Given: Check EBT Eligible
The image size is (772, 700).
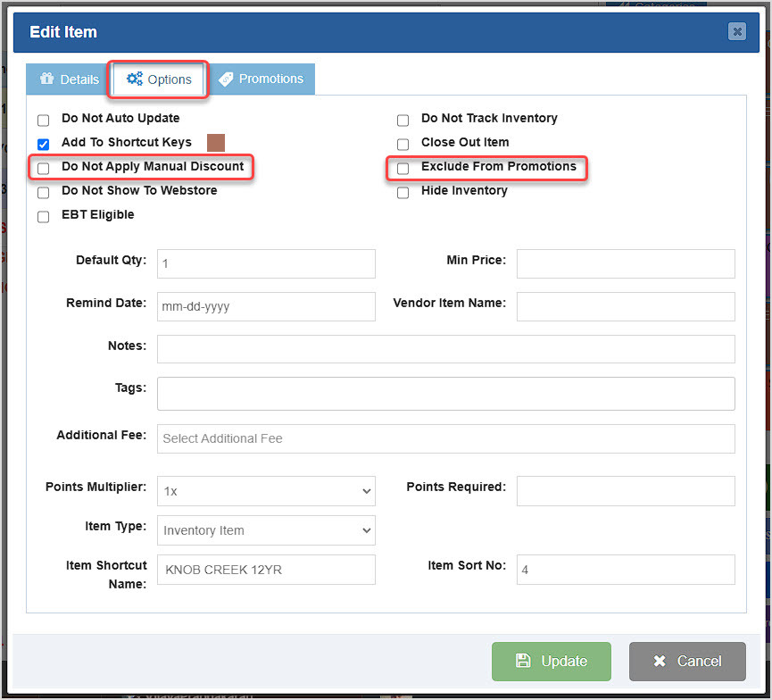Looking at the screenshot, I should [43, 214].
